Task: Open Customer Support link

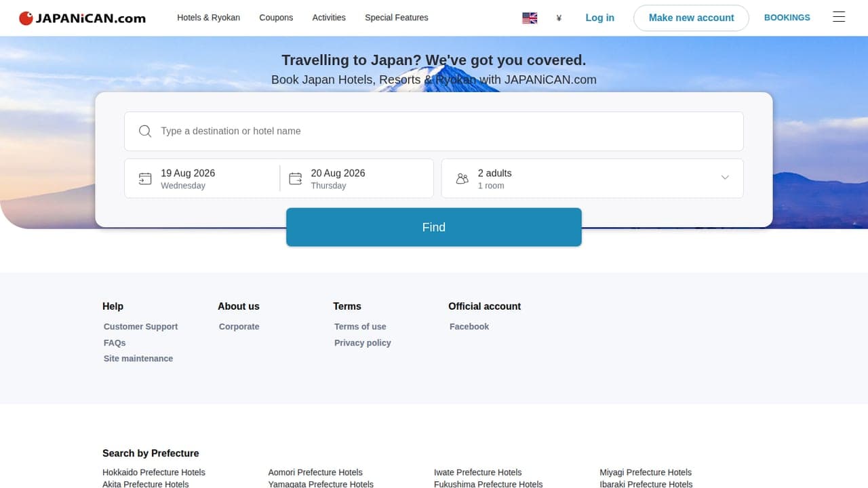Action: point(140,327)
